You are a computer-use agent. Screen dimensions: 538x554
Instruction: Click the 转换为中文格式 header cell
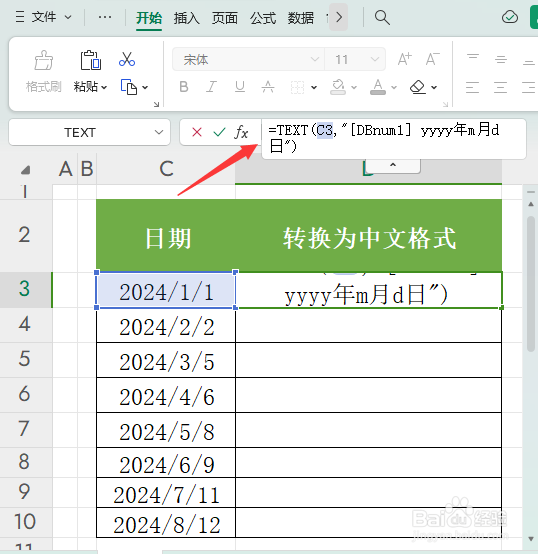(368, 236)
